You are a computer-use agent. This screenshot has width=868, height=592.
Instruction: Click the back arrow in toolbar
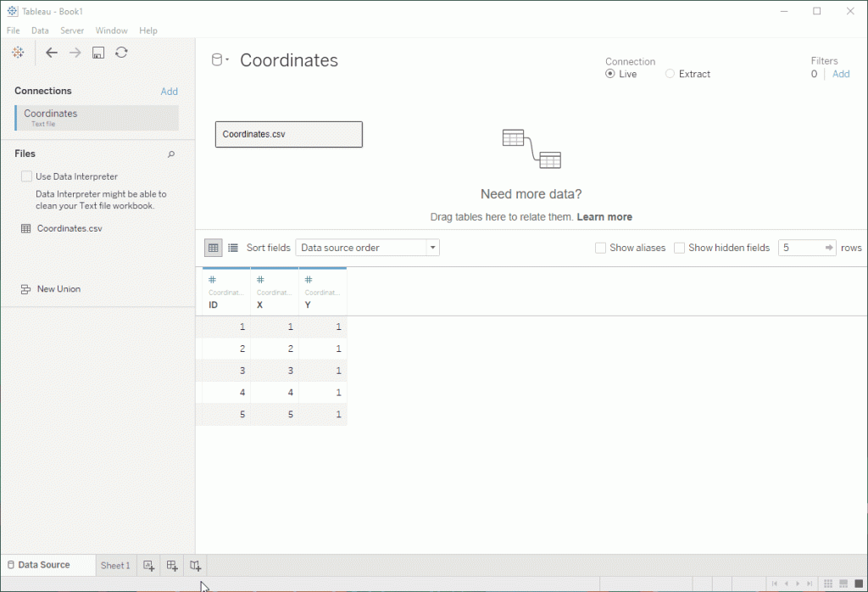pos(52,53)
